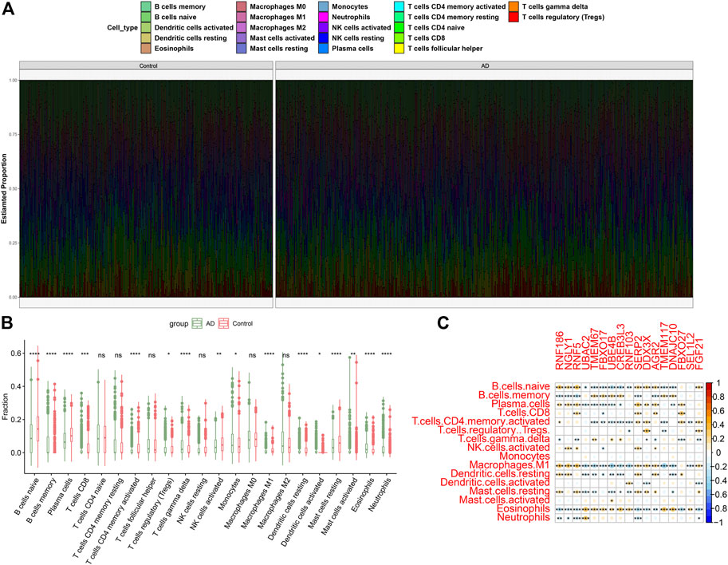
Task: Click the 'Plasma cells' x-axis label in panel B
Action: 61,495
